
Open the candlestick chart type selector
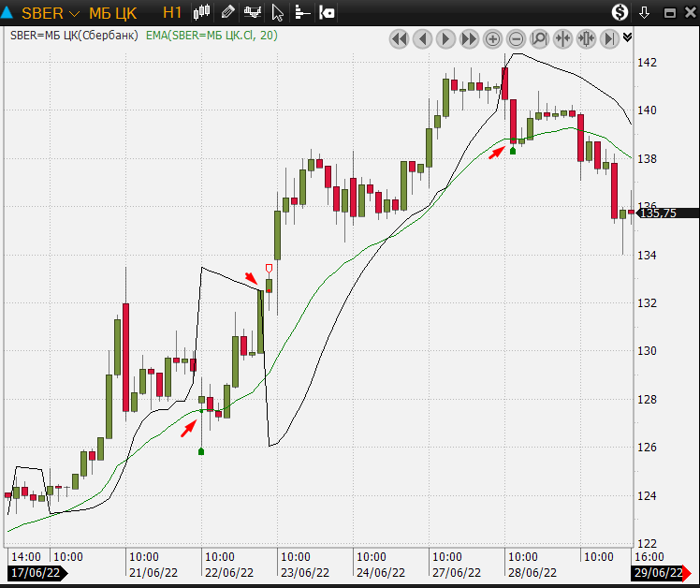click(202, 12)
